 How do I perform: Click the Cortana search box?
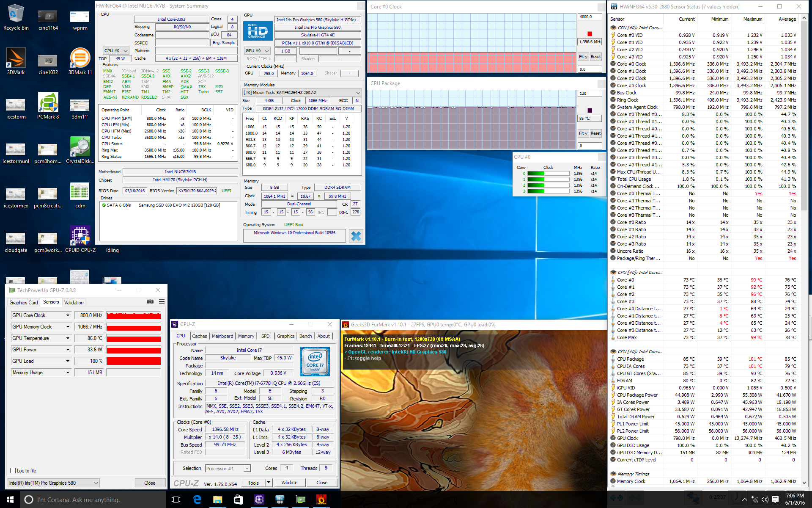93,500
